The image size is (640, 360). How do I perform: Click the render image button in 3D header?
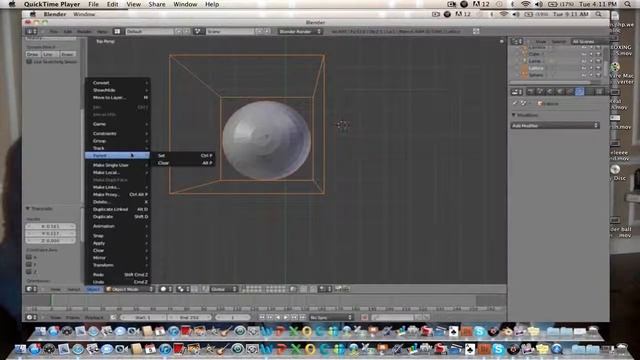point(338,289)
